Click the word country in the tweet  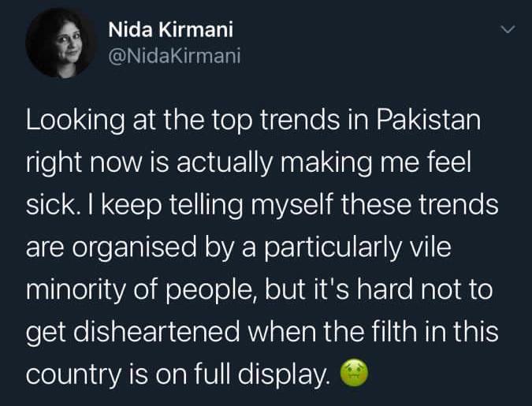click(73, 374)
